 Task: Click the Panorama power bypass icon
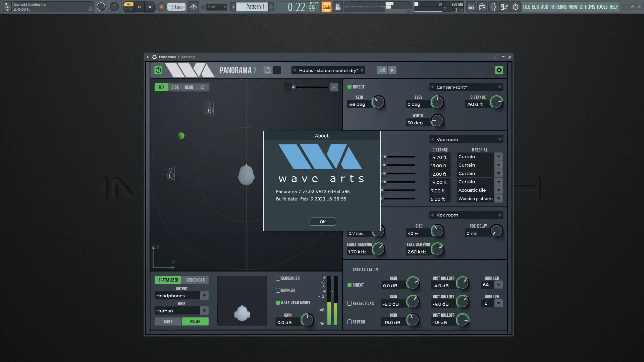(158, 70)
